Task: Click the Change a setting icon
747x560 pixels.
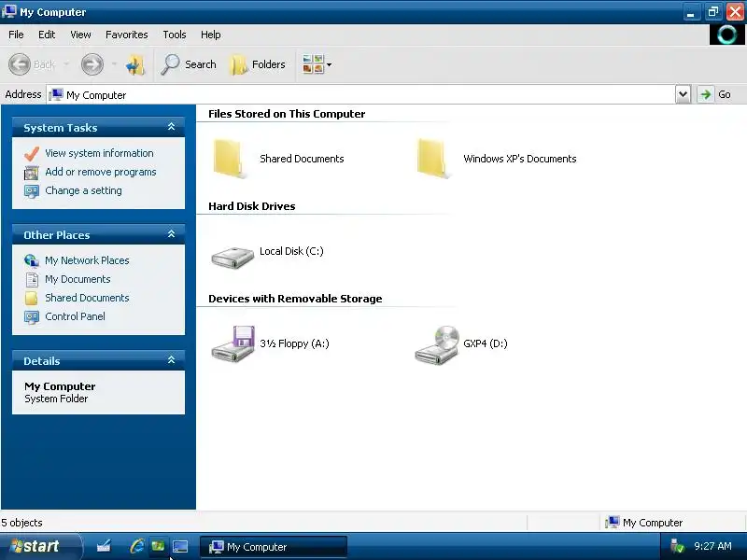Action: tap(32, 191)
